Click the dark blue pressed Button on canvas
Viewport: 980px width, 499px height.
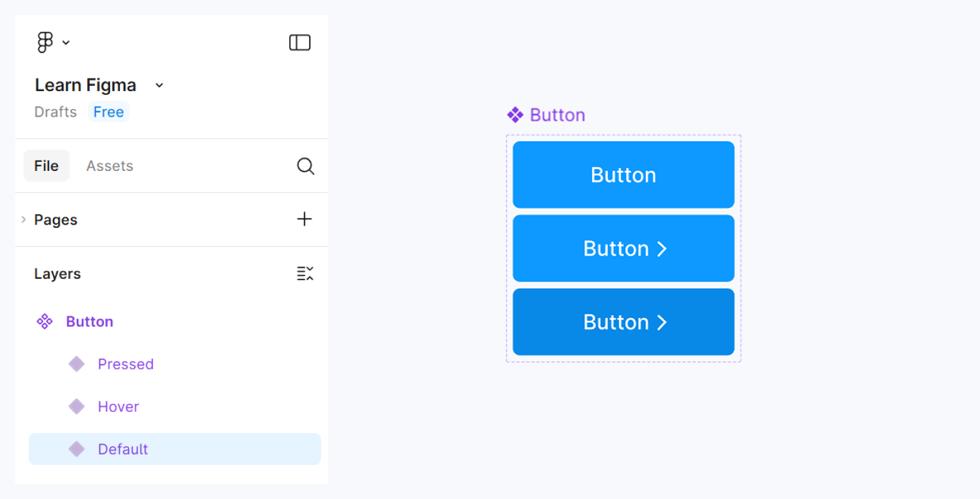tap(623, 322)
